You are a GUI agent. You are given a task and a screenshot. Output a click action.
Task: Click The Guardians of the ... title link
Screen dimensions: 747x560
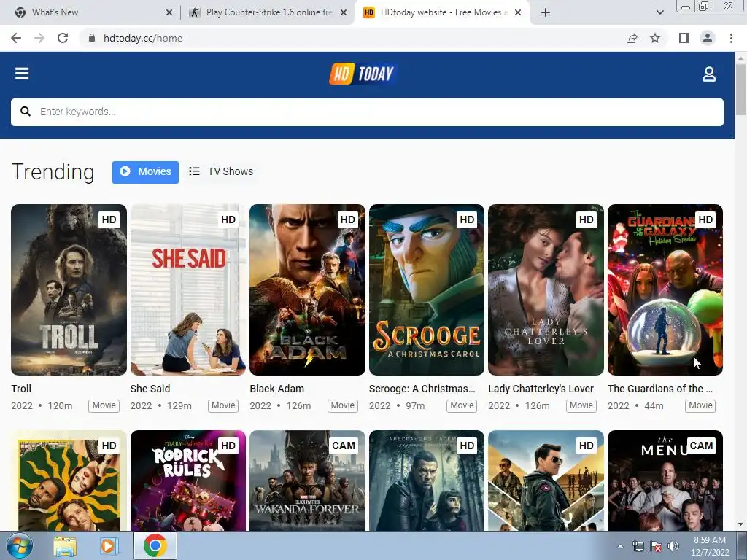point(660,389)
